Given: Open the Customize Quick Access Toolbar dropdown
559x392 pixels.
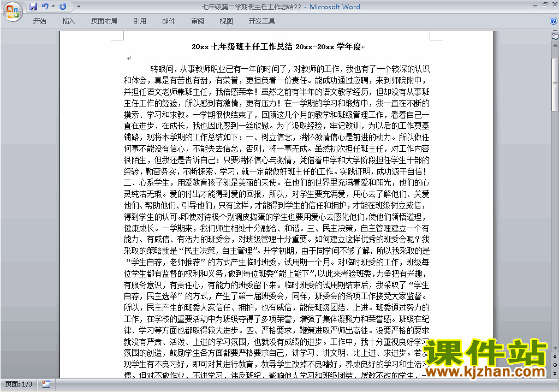Looking at the screenshot, I should (79, 7).
